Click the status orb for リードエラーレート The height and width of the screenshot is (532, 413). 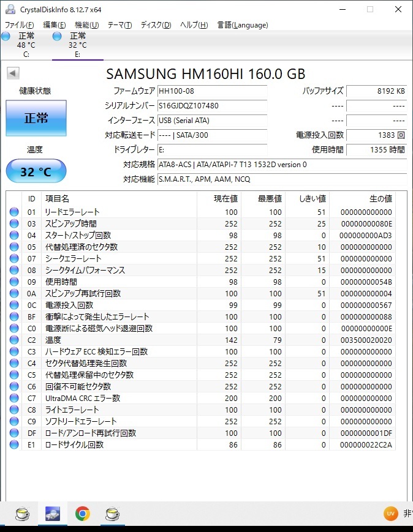click(x=14, y=212)
